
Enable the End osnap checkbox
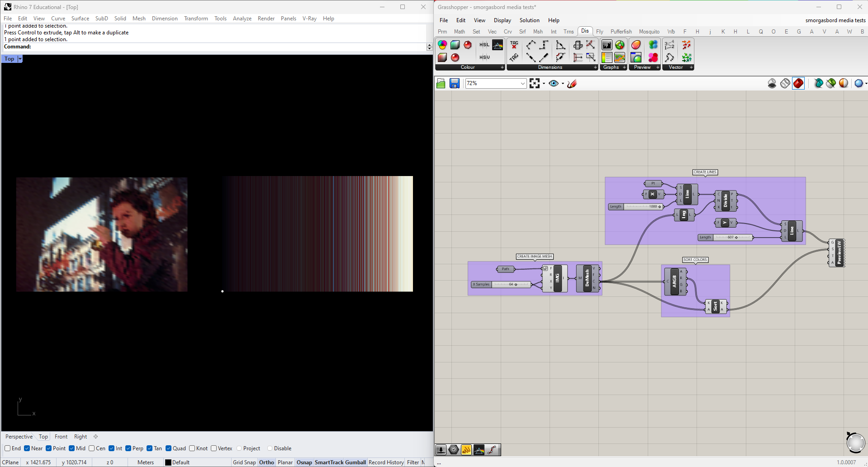pos(8,448)
